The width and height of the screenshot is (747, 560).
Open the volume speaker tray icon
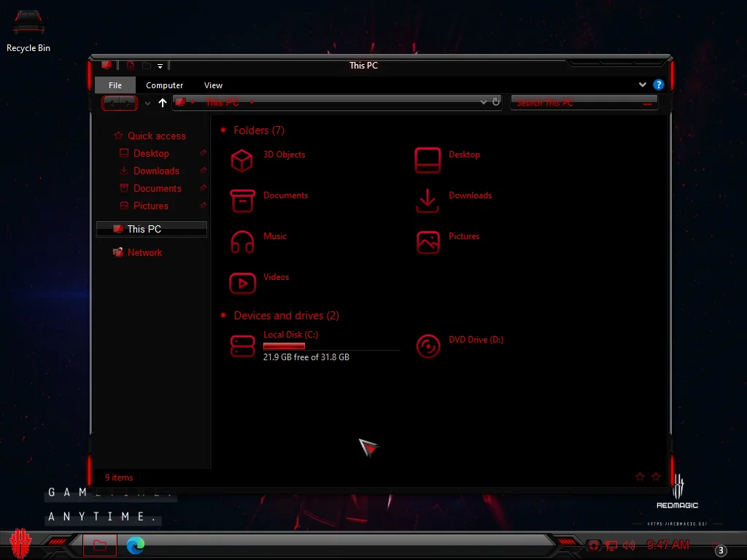[629, 545]
